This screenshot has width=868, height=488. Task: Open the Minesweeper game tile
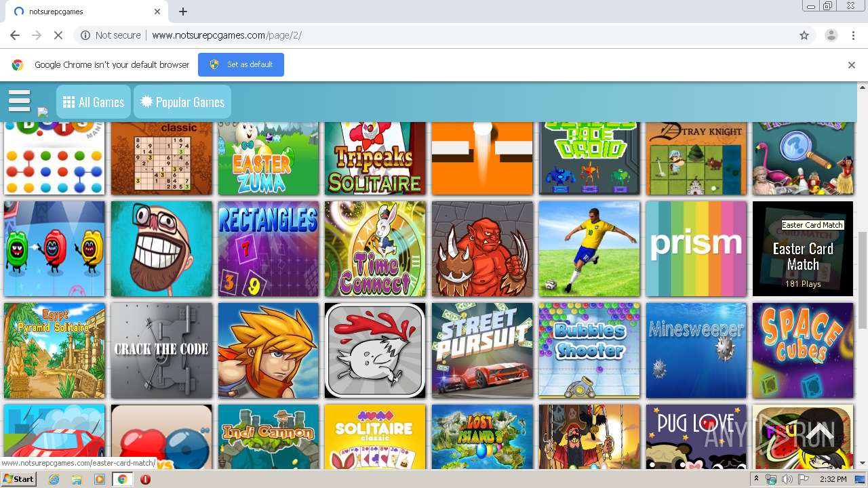click(696, 350)
